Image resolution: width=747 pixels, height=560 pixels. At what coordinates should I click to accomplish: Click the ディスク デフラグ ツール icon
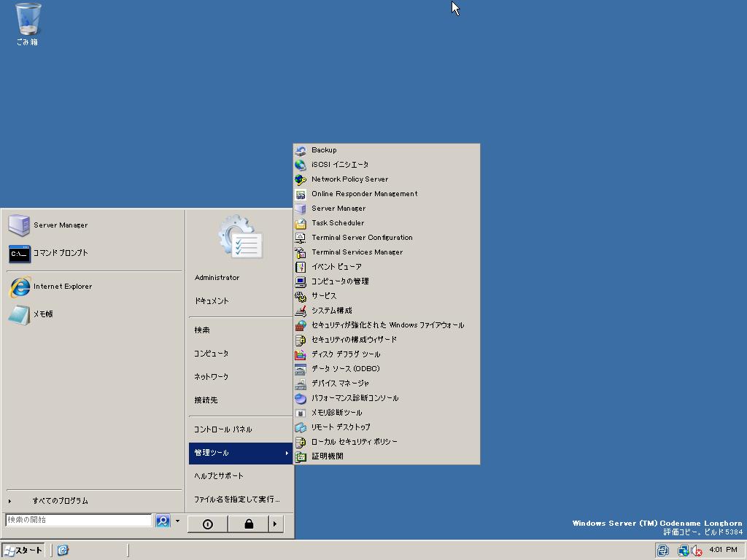(300, 355)
